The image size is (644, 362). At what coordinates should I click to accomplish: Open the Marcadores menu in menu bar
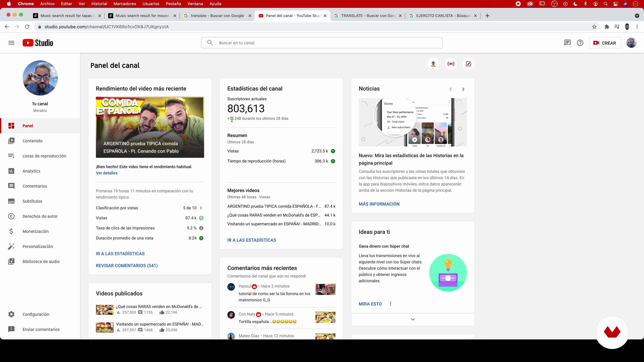tap(124, 4)
